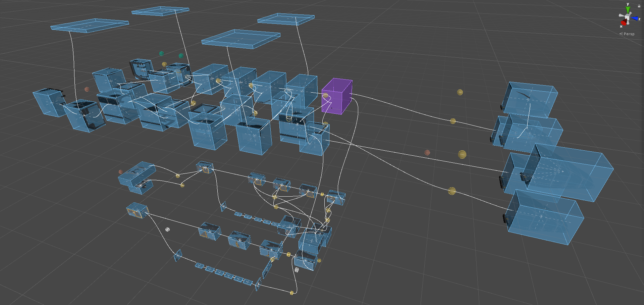This screenshot has height=305, width=644.
Task: Click the center cube of the orientation gizmo
Action: click(x=627, y=17)
